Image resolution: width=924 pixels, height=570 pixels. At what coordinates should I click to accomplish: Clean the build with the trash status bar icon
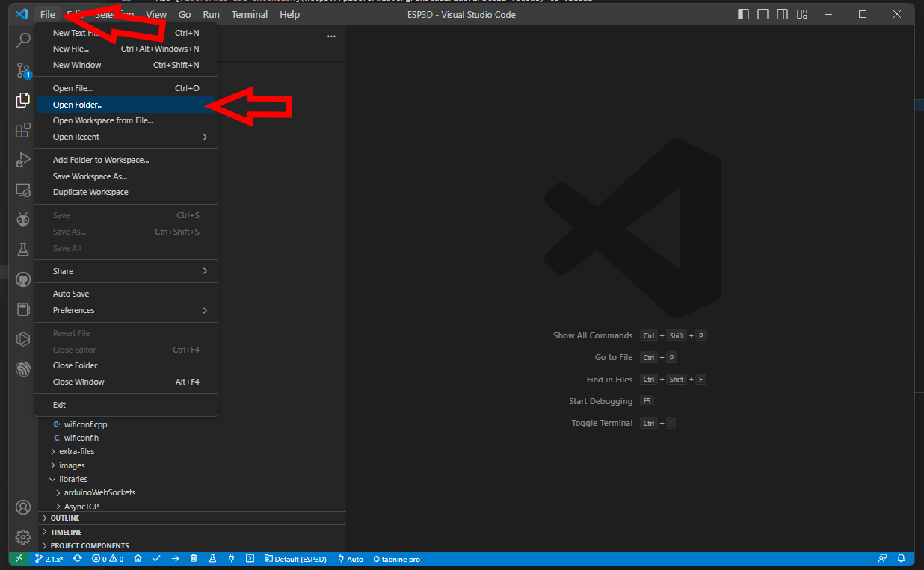(194, 559)
